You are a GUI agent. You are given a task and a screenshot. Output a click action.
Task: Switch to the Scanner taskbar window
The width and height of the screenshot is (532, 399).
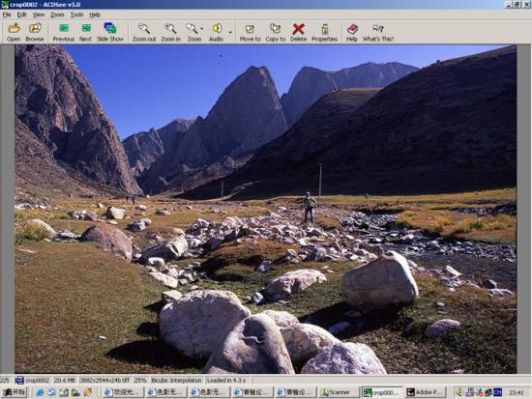tap(339, 392)
